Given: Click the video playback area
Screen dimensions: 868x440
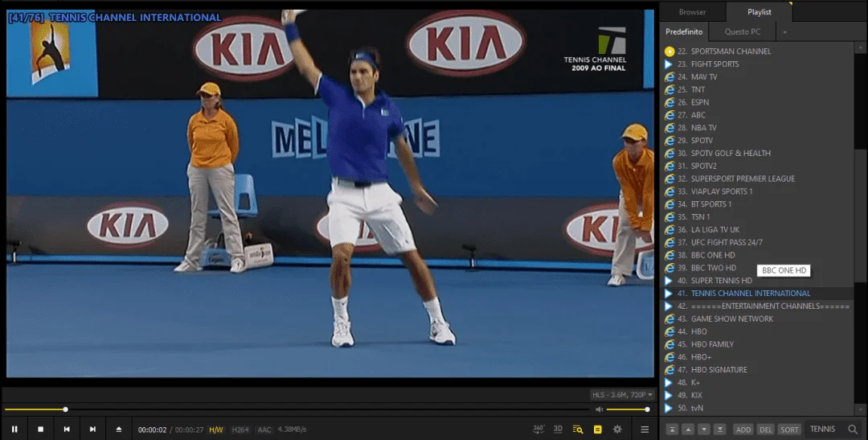Looking at the screenshot, I should pyautogui.click(x=330, y=193).
